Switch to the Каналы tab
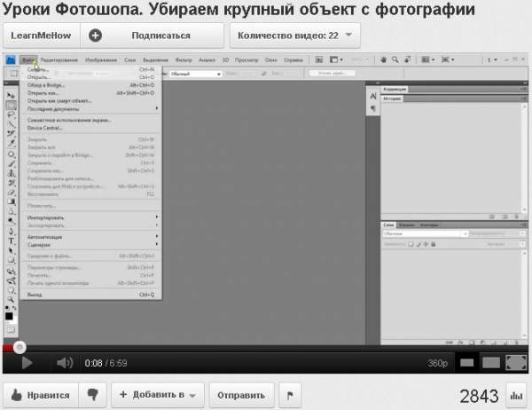The image size is (532, 410). [406, 225]
